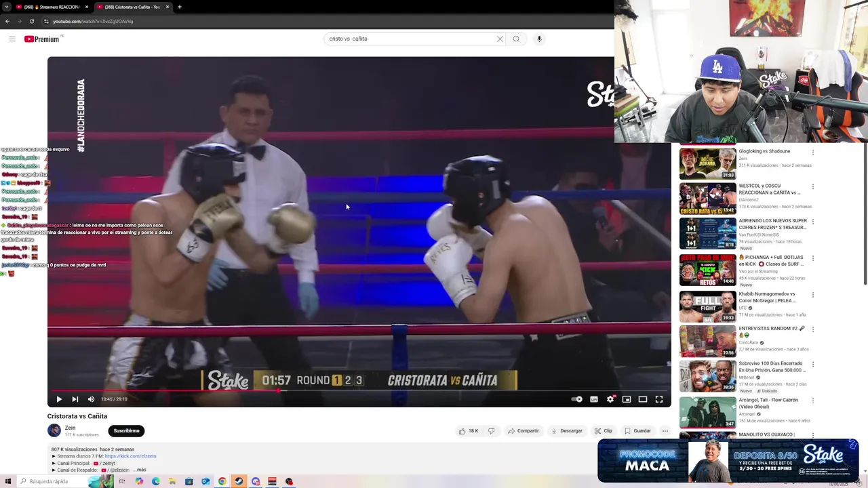868x488 pixels.
Task: Open Arcángel, Tali - Flow Cabrón video
Action: coord(708,413)
